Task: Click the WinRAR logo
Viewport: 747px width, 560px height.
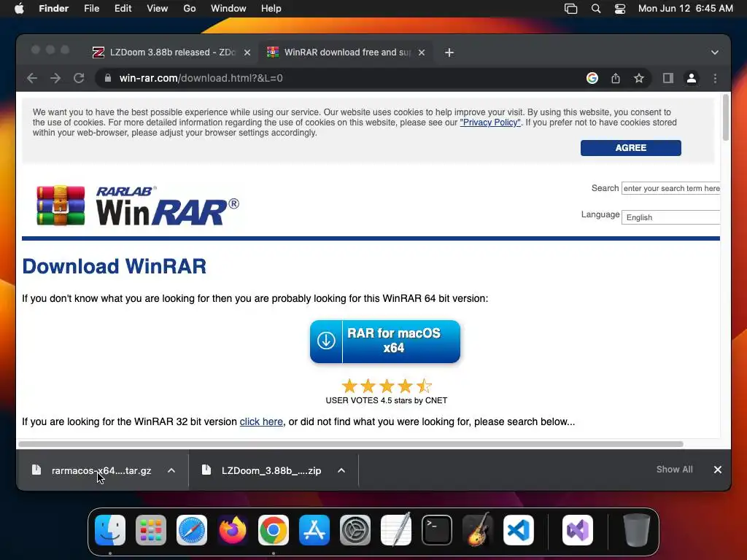Action: (138, 205)
